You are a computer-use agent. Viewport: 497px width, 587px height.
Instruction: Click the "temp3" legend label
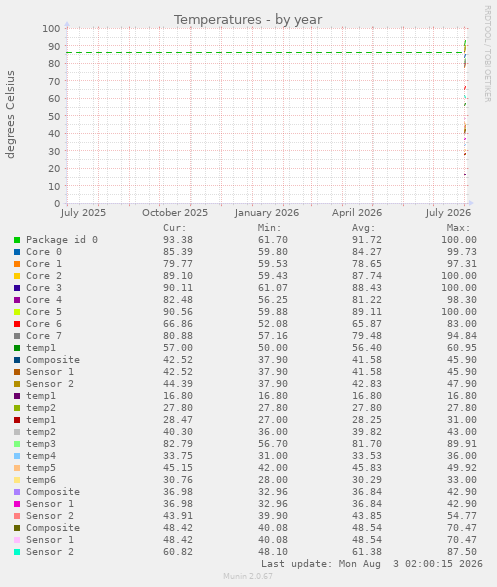41,444
